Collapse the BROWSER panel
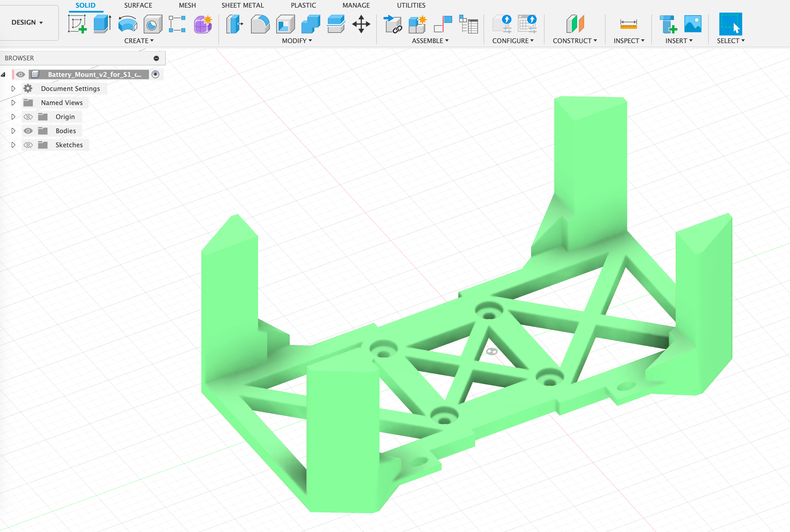Image resolution: width=790 pixels, height=532 pixels. click(156, 58)
